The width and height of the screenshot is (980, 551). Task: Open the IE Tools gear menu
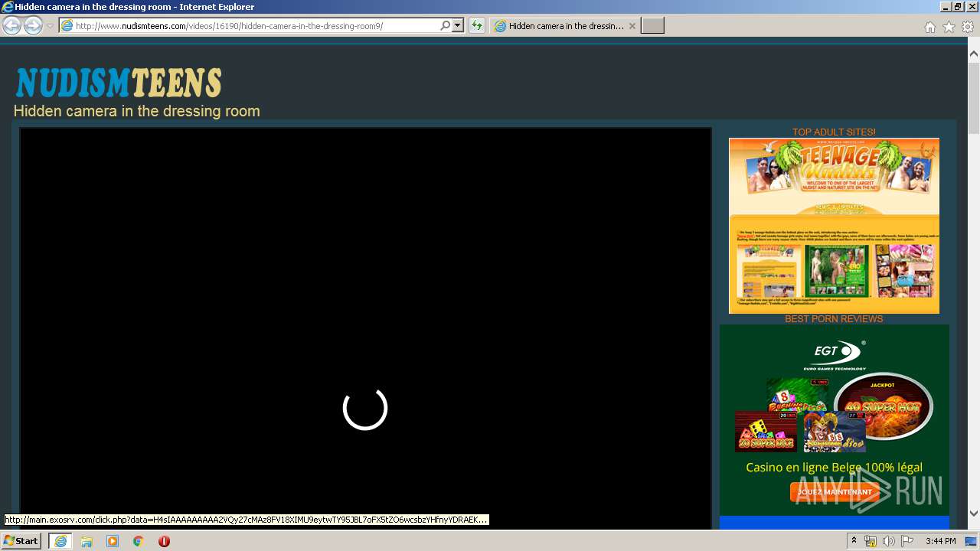tap(968, 27)
